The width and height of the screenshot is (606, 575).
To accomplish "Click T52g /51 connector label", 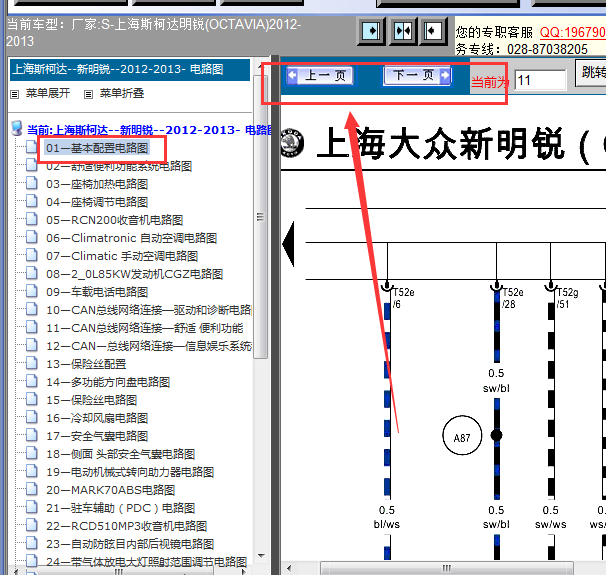I will pyautogui.click(x=568, y=298).
